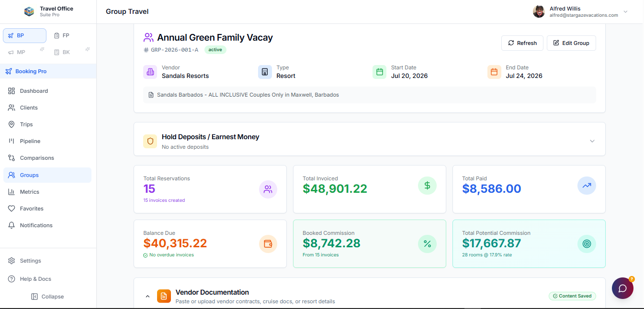Click the Notifications bell icon

tap(11, 225)
